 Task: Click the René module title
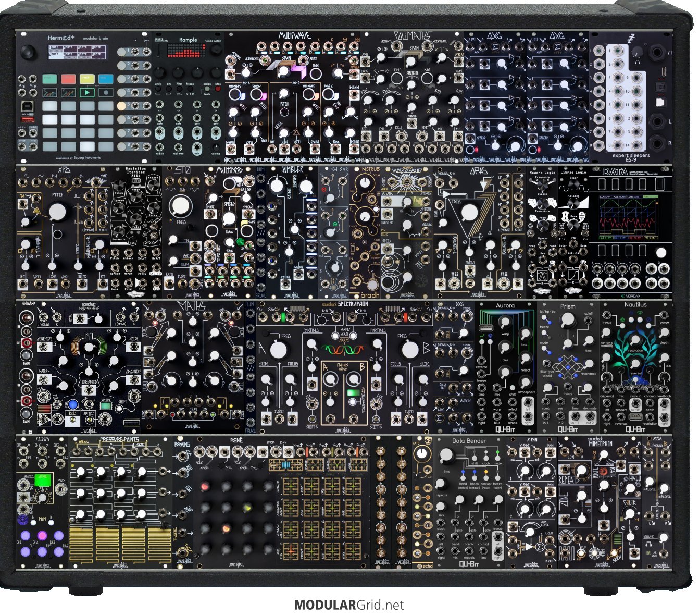236,440
